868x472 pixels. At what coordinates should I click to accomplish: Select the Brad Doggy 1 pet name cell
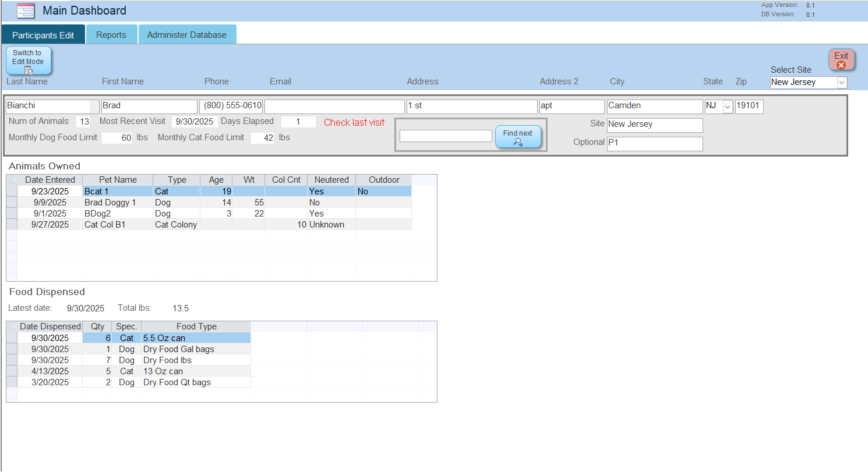tap(118, 203)
